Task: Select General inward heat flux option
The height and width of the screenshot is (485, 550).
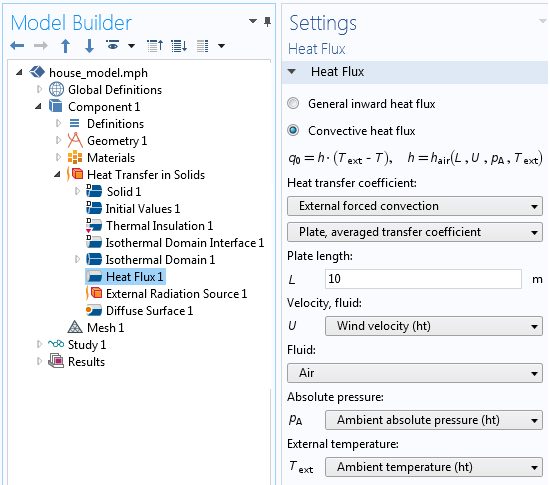Action: [x=293, y=103]
